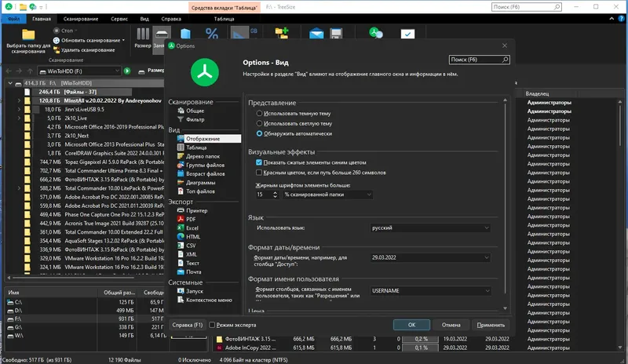Open Диаграммы settings page
This screenshot has height=364, width=628.
coord(200,183)
